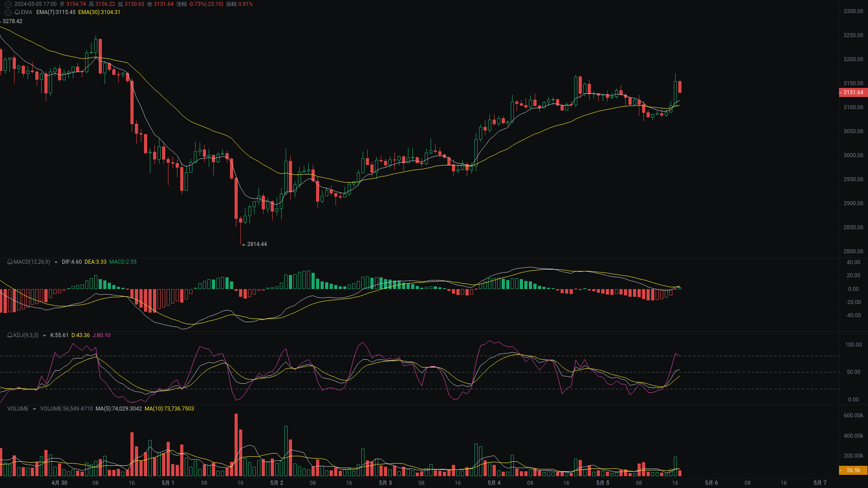Toggle the yellow DEA:3.33 line label

[x=95, y=262]
